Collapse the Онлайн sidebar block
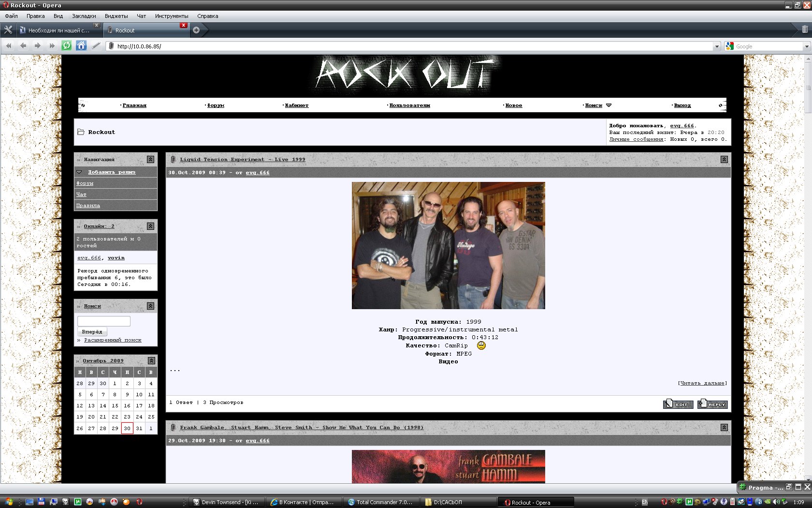The image size is (812, 508). pyautogui.click(x=150, y=226)
